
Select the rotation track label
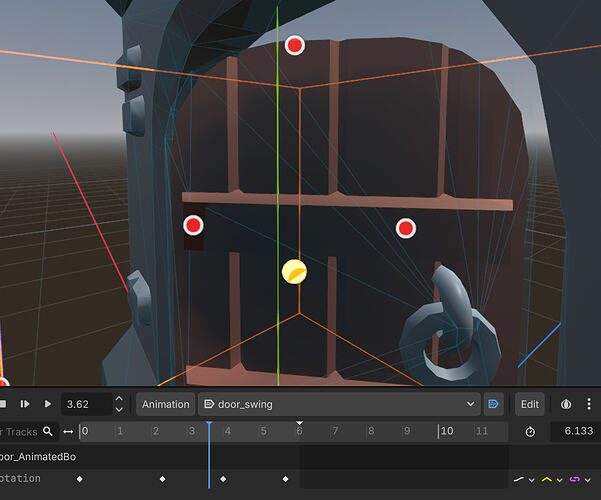coord(20,479)
